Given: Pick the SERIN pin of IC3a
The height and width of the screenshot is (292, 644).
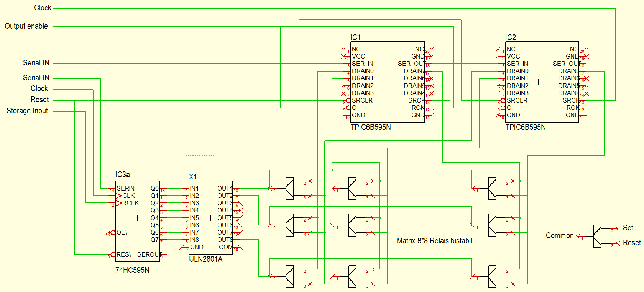Looking at the screenshot, I should 126,188.
